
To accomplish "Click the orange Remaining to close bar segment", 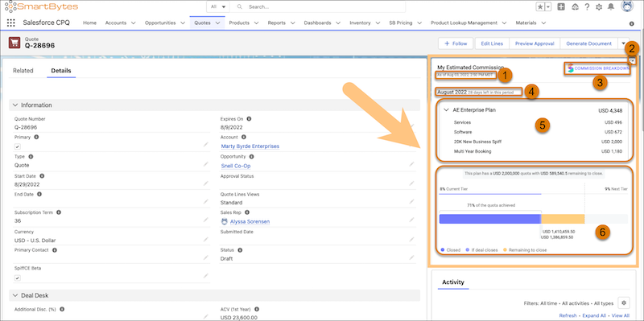I will click(x=563, y=219).
